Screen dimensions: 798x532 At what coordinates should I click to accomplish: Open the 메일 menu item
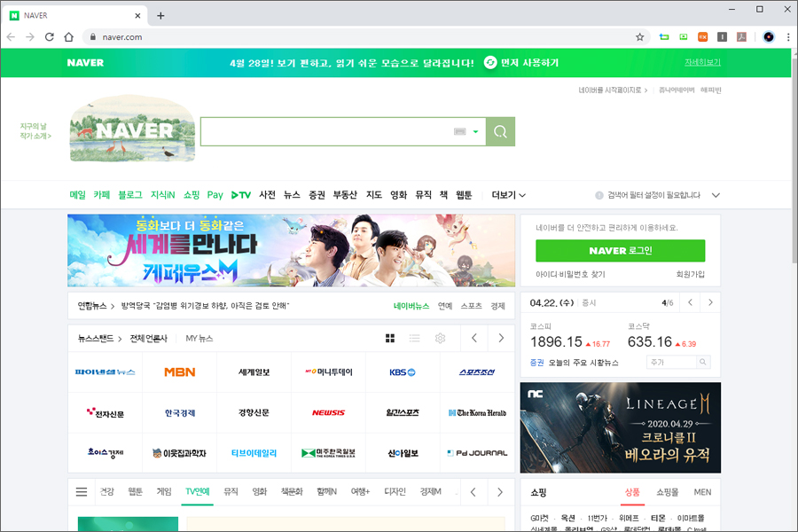[77, 195]
